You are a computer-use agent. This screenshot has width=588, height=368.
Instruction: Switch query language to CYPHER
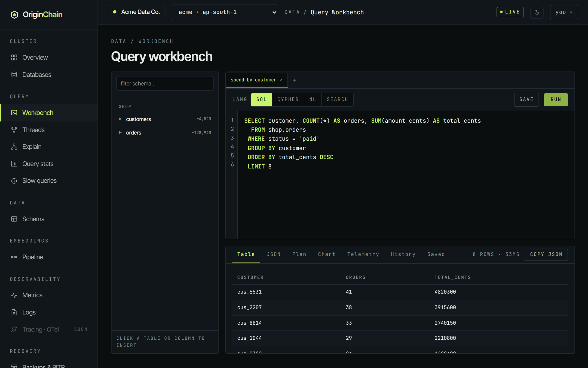(x=288, y=99)
